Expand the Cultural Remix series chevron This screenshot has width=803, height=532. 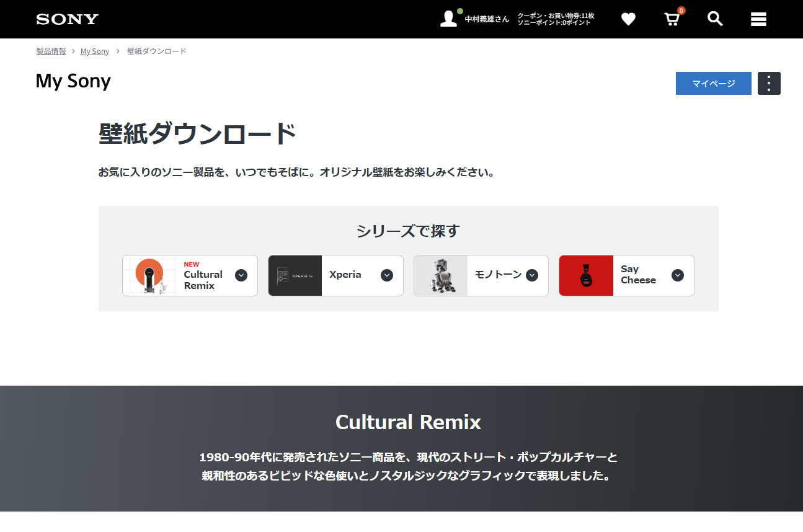click(x=241, y=275)
